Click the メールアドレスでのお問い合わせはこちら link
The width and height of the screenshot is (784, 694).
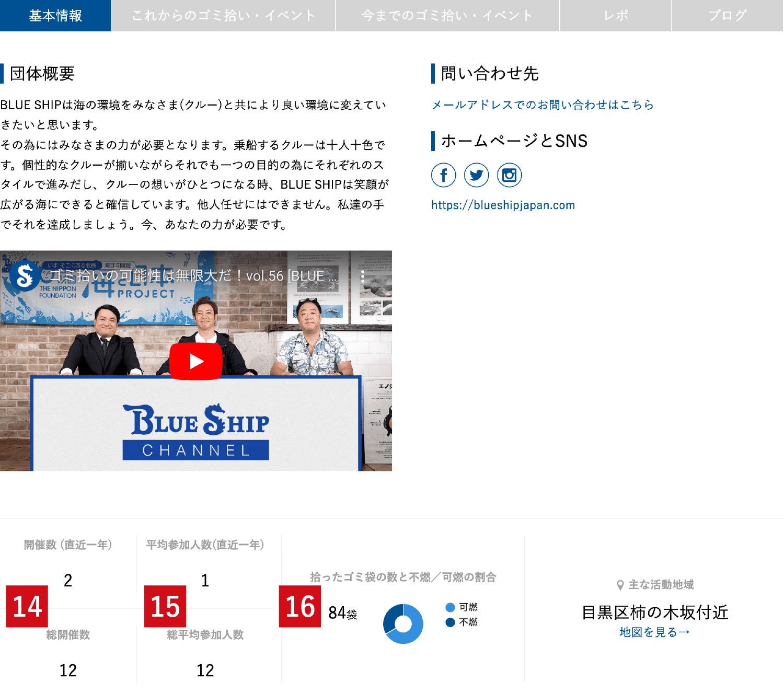click(x=542, y=105)
